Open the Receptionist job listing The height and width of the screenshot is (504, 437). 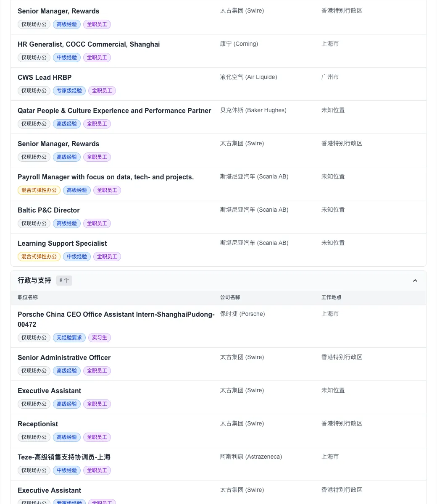pos(38,424)
